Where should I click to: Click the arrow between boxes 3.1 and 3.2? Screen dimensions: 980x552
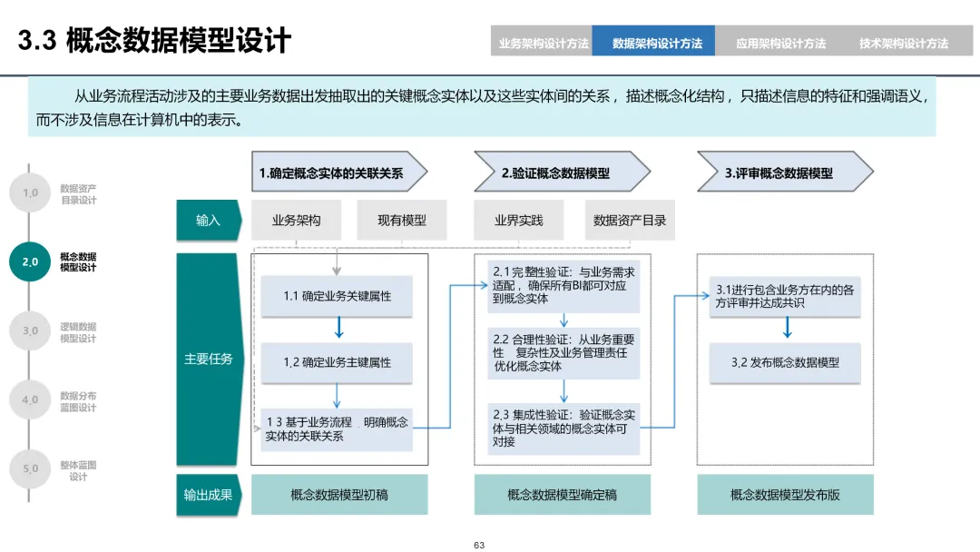[787, 328]
